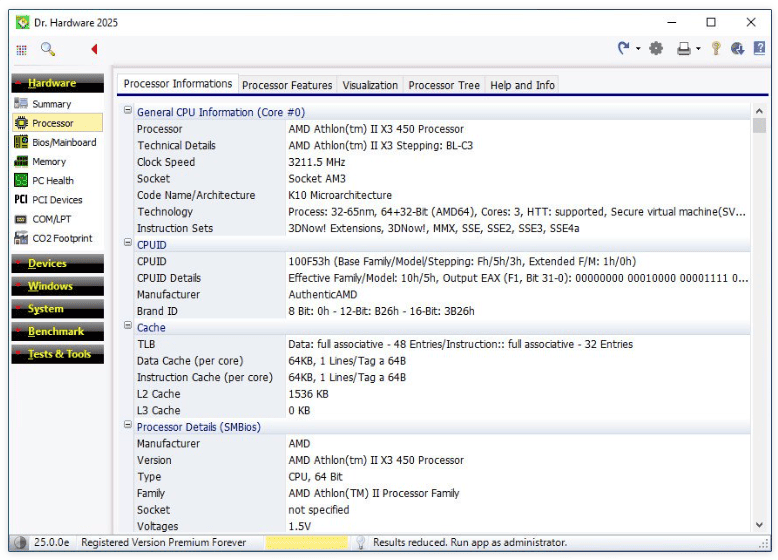
Task: Select Memory in sidebar
Action: 49,162
